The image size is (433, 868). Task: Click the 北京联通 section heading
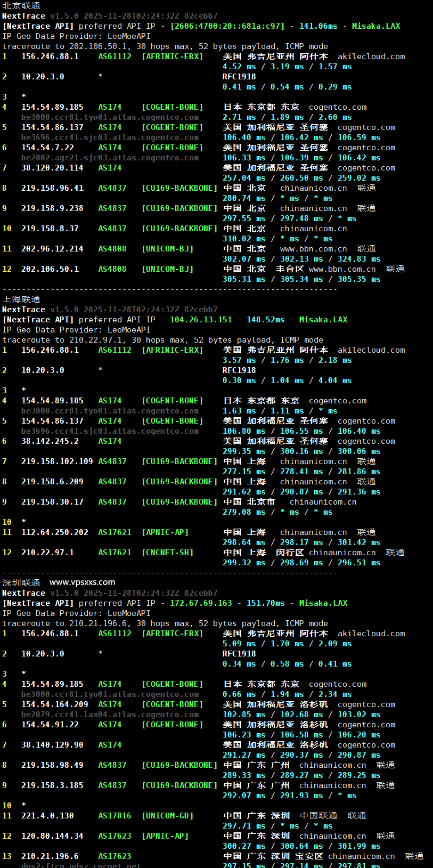tap(21, 6)
